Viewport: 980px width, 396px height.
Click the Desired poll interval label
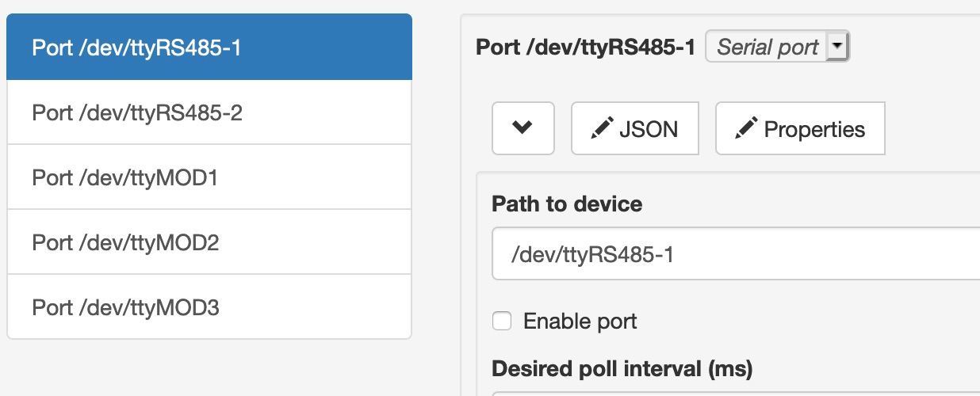[622, 369]
